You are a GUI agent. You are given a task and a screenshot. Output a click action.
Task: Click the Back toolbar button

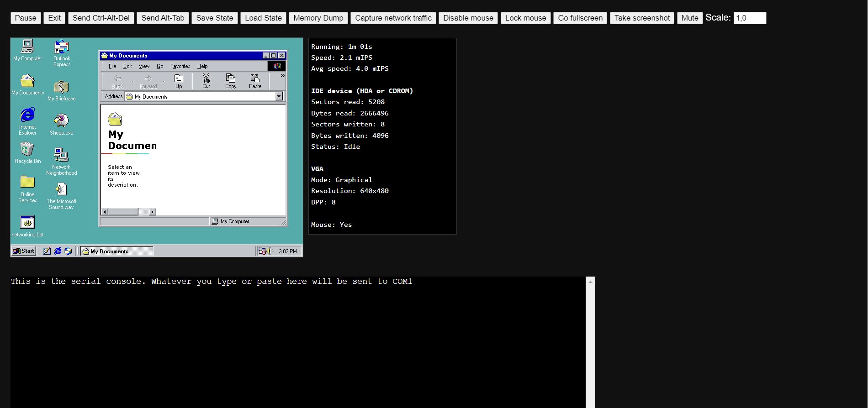[117, 81]
